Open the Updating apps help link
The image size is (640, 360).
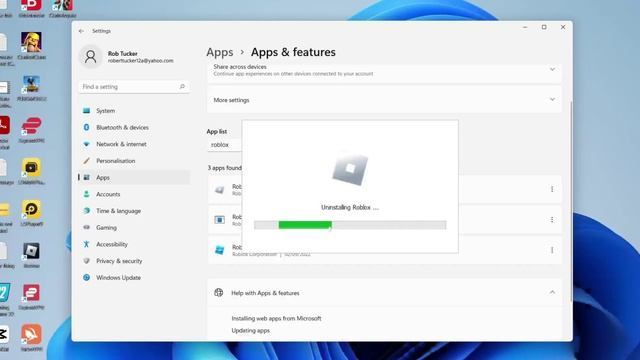point(251,331)
